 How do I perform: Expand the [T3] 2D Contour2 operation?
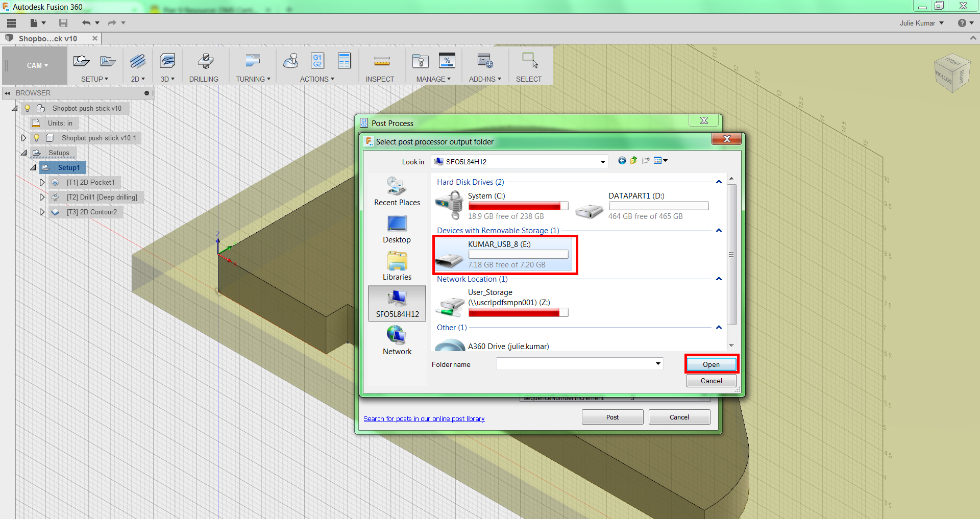42,212
